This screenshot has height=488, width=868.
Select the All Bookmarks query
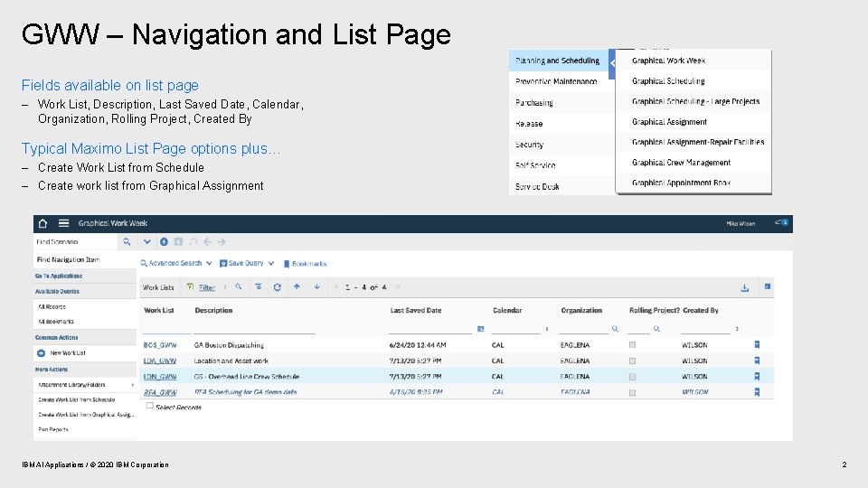point(55,322)
